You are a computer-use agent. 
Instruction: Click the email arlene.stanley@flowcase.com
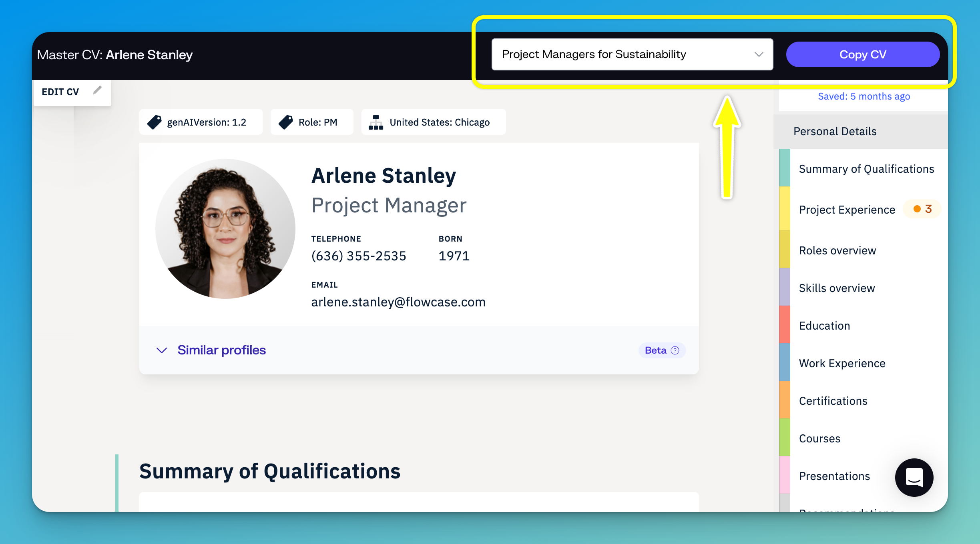pyautogui.click(x=398, y=302)
